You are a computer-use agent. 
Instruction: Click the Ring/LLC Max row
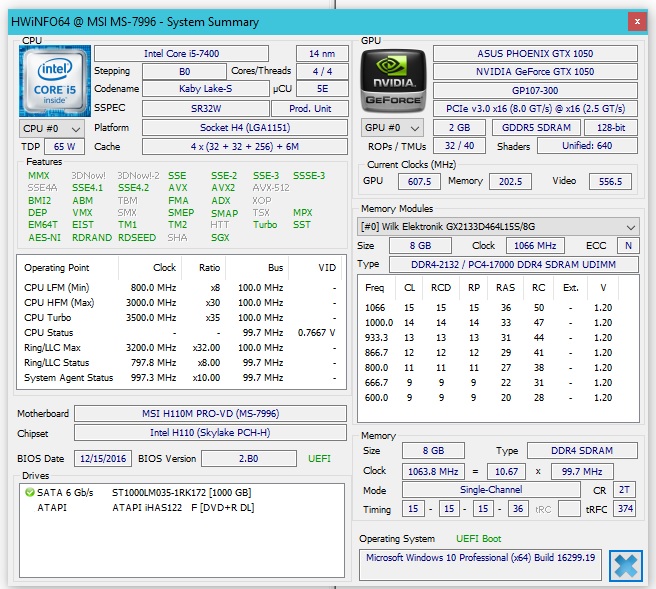pyautogui.click(x=180, y=348)
